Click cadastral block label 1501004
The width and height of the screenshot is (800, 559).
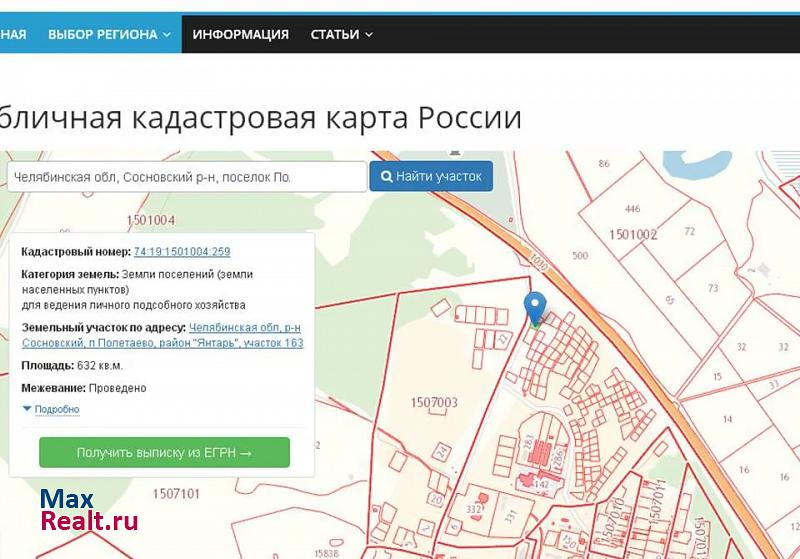151,220
